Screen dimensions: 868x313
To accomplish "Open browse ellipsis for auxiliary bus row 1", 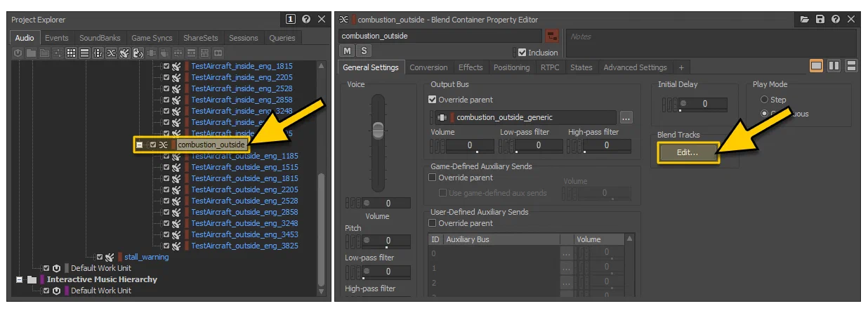I will tap(567, 267).
